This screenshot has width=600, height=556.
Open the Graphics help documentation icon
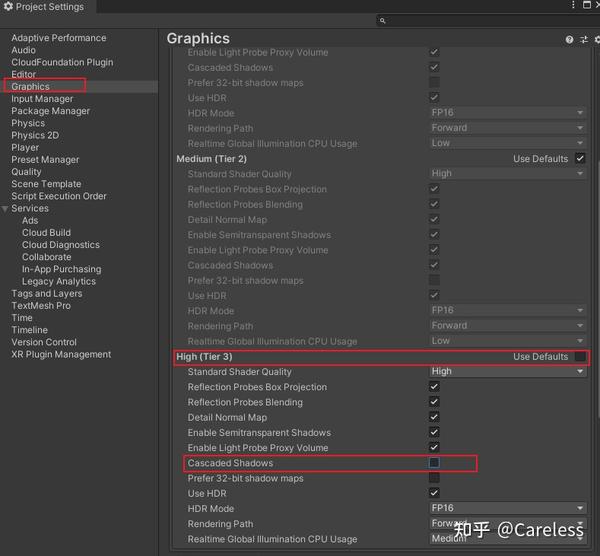tap(570, 40)
